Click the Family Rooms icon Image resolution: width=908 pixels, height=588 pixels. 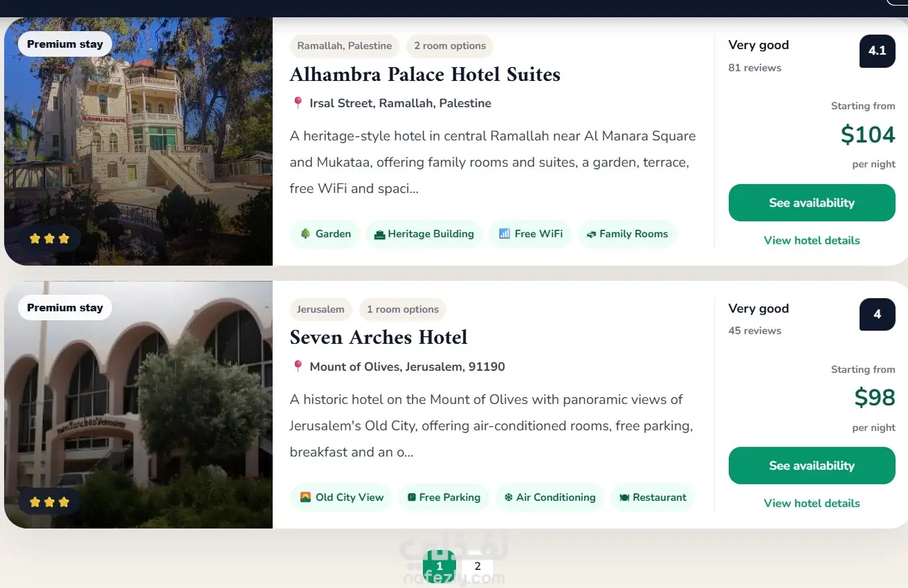(591, 235)
